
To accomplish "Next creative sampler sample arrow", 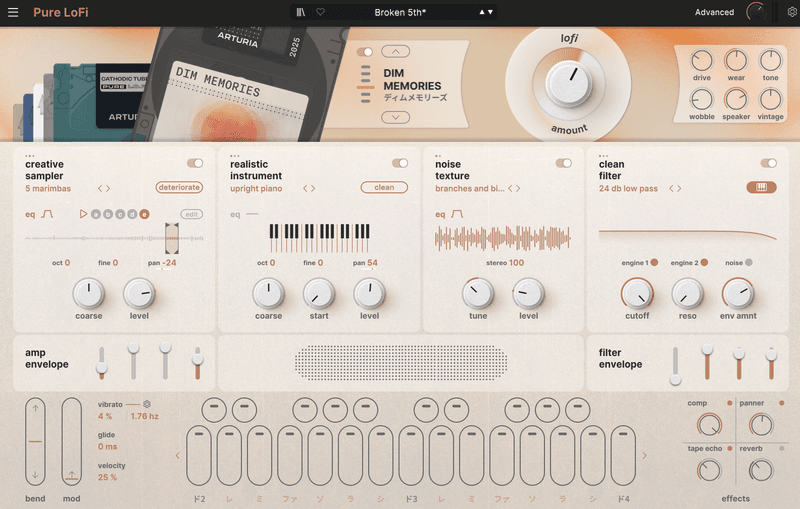I will [108, 189].
